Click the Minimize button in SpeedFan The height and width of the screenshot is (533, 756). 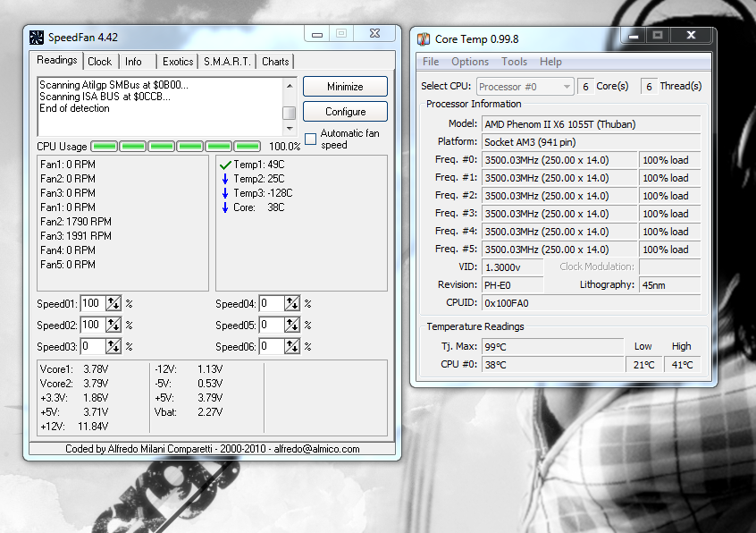point(345,87)
